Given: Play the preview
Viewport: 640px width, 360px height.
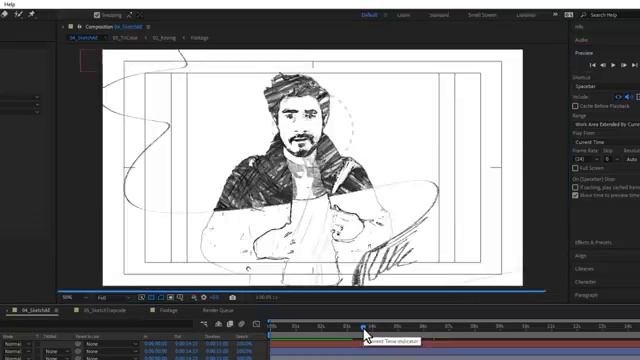Looking at the screenshot, I should point(613,65).
